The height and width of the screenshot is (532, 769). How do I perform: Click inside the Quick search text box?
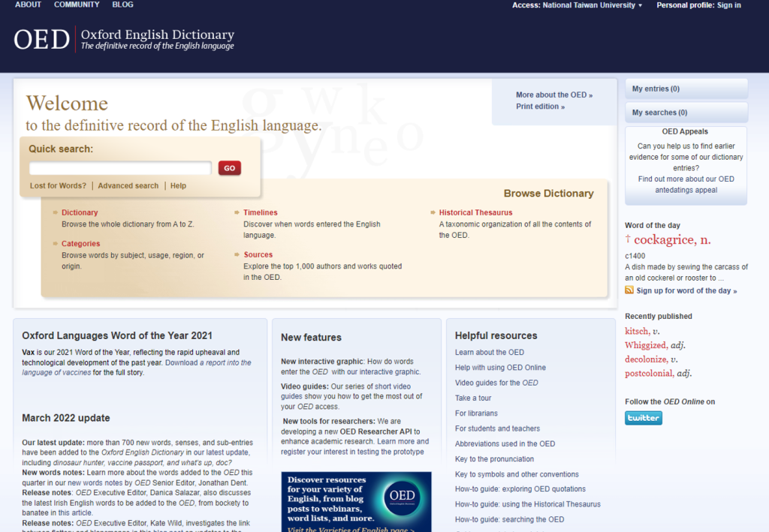coord(120,168)
